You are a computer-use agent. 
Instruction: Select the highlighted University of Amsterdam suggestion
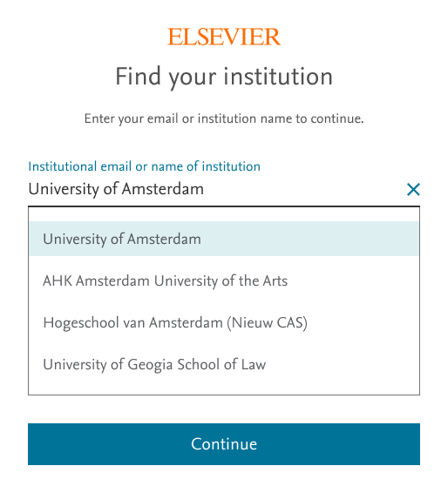(224, 239)
